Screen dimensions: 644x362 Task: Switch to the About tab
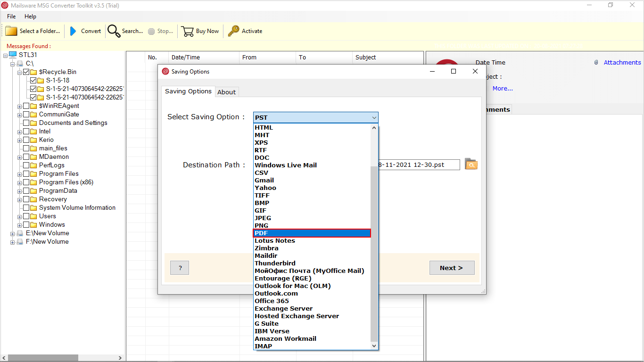[x=227, y=91]
